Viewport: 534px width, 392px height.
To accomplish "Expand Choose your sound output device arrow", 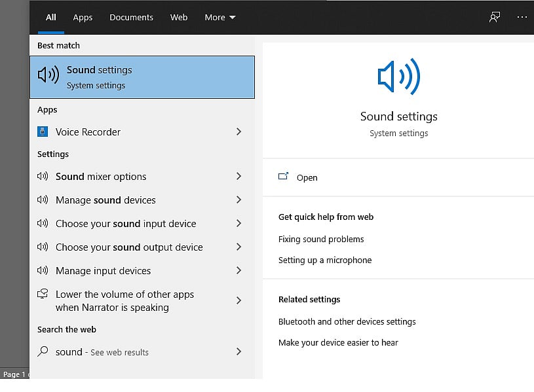I will [x=238, y=247].
